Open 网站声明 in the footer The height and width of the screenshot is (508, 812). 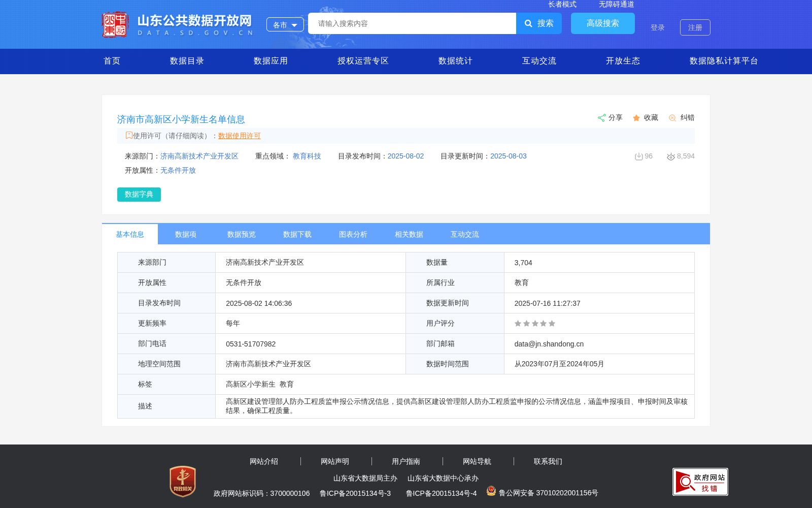click(x=335, y=461)
